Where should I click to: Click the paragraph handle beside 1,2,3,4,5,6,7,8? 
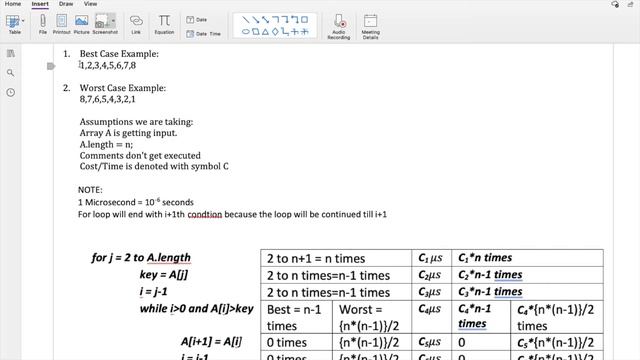51,66
